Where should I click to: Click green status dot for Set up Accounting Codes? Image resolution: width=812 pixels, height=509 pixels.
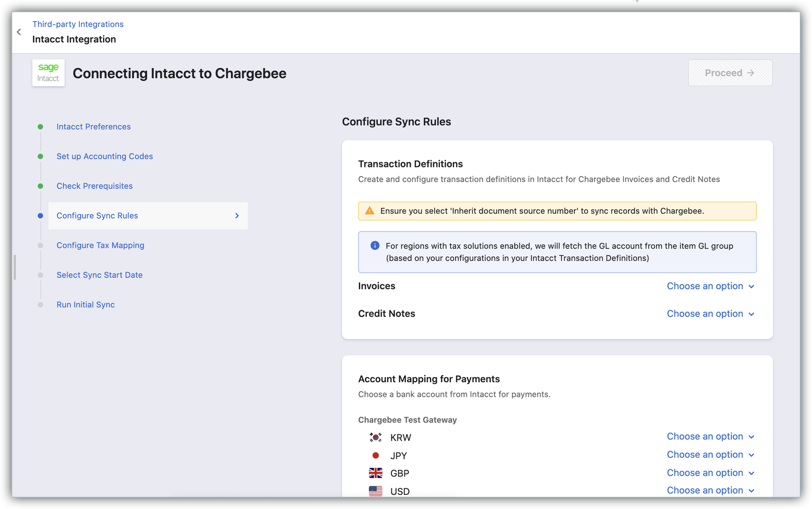point(41,156)
